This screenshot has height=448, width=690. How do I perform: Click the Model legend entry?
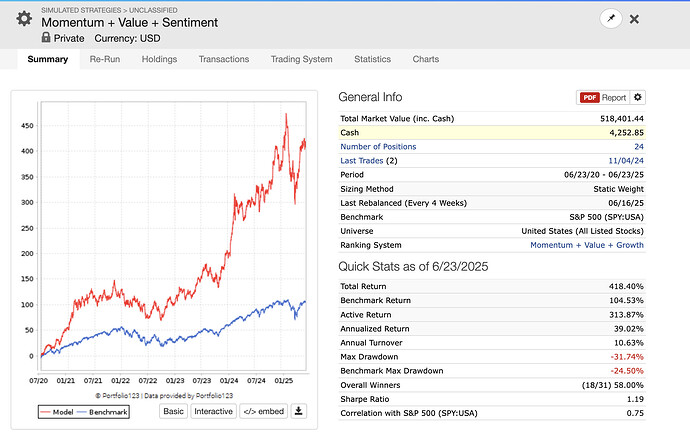click(x=57, y=412)
